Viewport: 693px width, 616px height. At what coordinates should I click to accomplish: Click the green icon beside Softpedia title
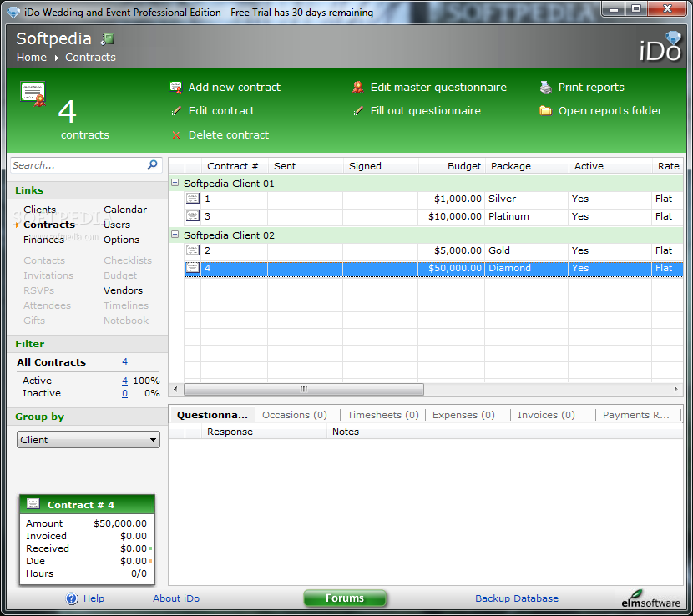108,39
